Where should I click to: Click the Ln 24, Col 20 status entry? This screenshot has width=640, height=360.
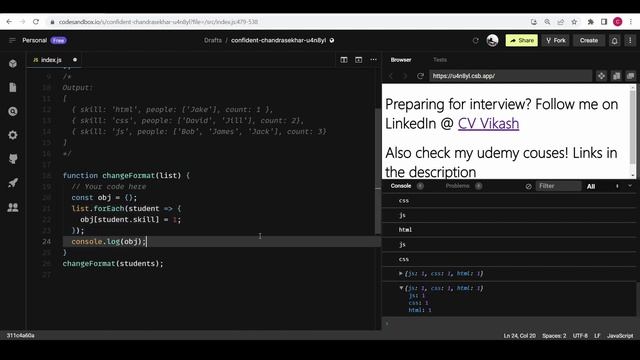tap(519, 336)
